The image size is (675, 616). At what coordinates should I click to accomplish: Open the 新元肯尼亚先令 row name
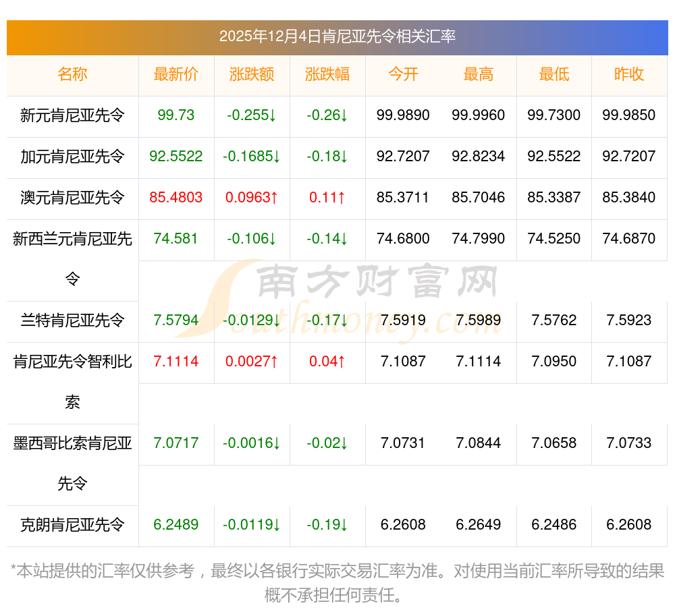point(72,115)
